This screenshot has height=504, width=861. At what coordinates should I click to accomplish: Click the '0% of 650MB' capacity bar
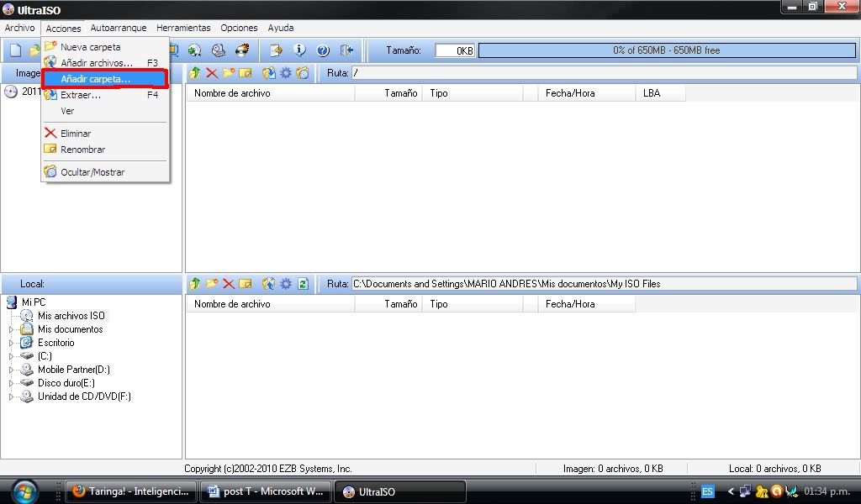[667, 50]
